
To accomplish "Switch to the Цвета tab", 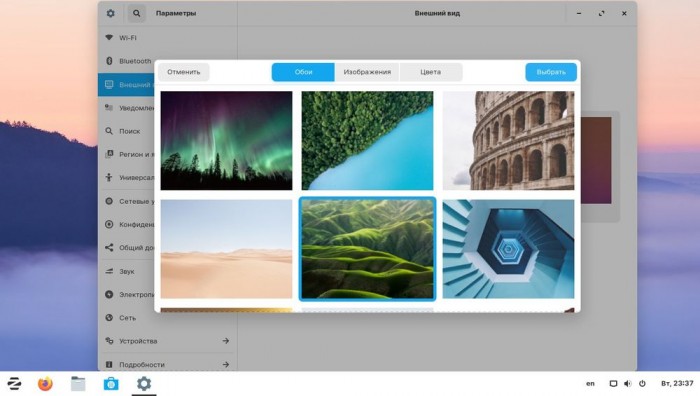I will click(430, 72).
